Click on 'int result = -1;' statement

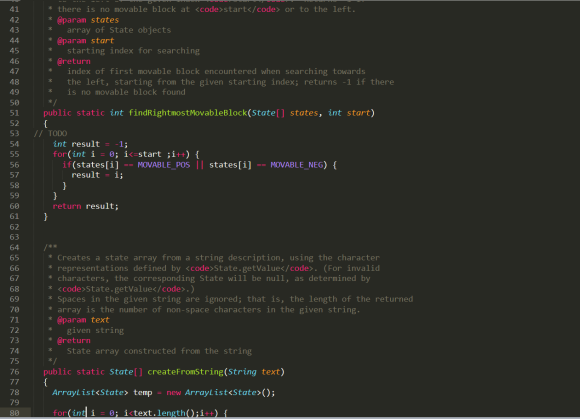coord(90,144)
